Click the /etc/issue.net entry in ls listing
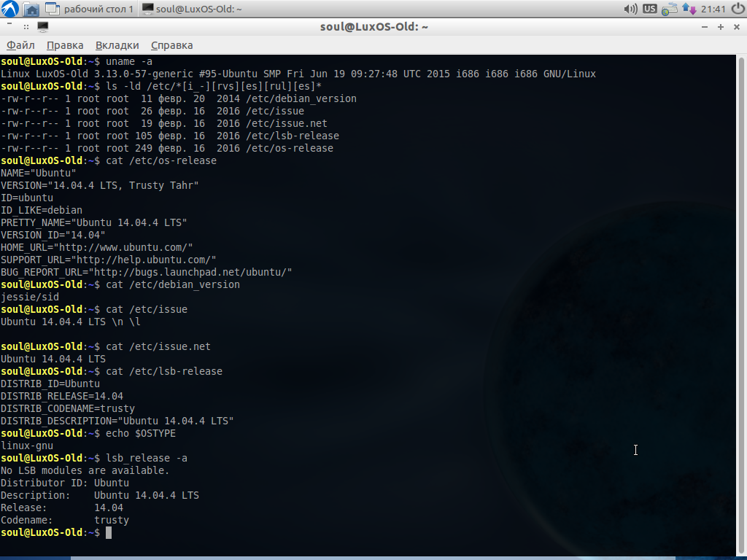 coord(286,123)
